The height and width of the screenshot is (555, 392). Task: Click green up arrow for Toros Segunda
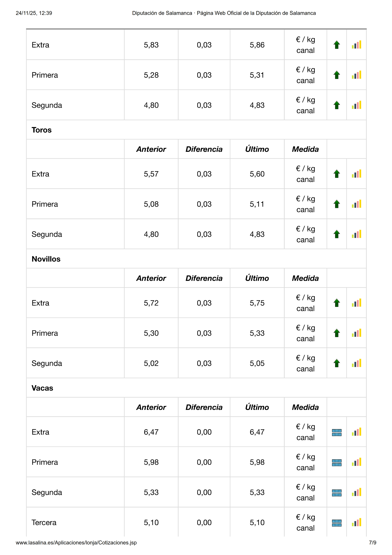[x=337, y=234]
